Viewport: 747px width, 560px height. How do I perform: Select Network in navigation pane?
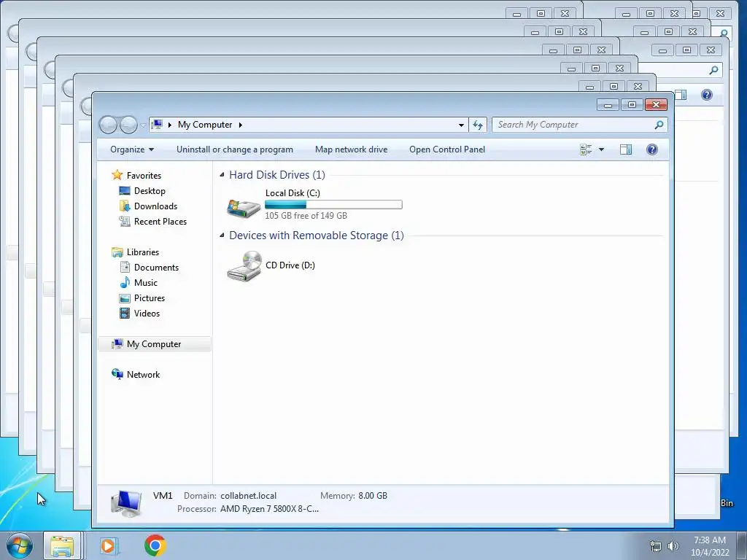(143, 374)
